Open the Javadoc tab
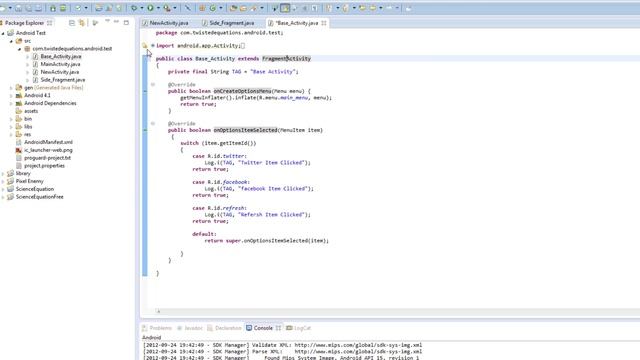Image resolution: width=640 pixels, height=360 pixels. 190,328
